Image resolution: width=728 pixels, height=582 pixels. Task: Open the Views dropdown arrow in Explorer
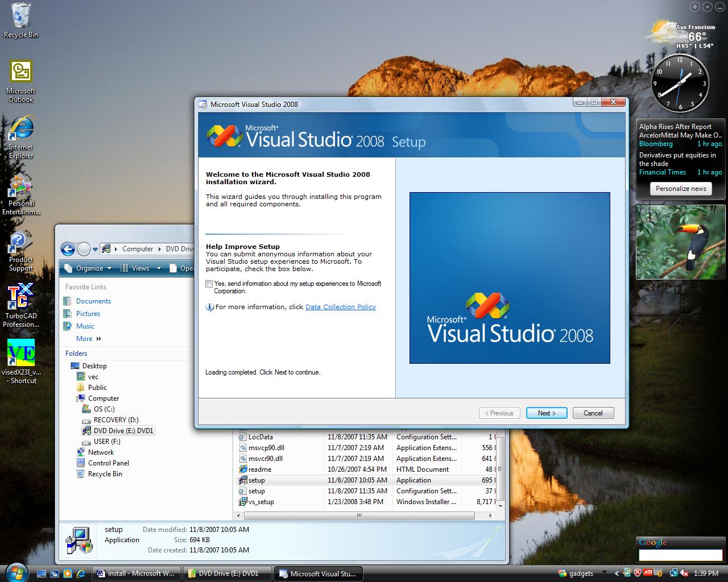(x=159, y=268)
